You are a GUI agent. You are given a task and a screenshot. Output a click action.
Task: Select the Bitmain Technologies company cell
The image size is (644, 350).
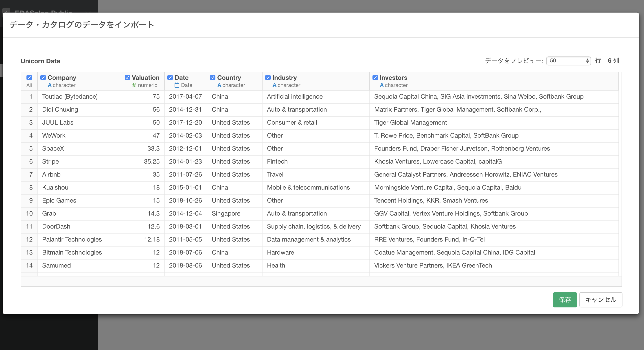(x=79, y=252)
